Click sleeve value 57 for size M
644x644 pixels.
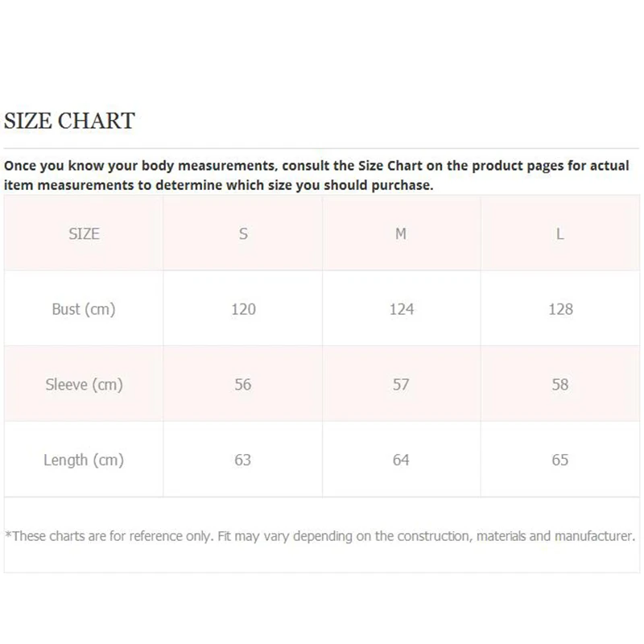click(x=401, y=385)
